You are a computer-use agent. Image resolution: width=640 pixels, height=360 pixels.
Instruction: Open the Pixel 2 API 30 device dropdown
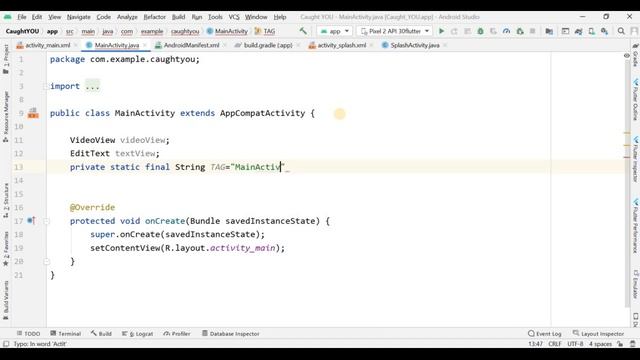[x=395, y=31]
